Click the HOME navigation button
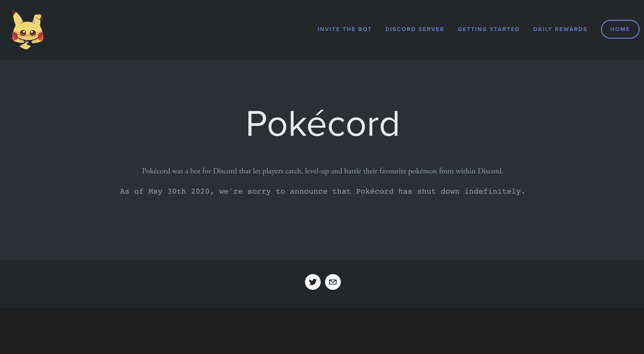 (x=620, y=29)
